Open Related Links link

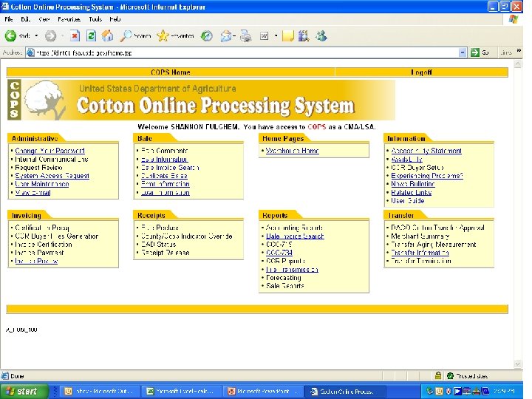tap(412, 192)
